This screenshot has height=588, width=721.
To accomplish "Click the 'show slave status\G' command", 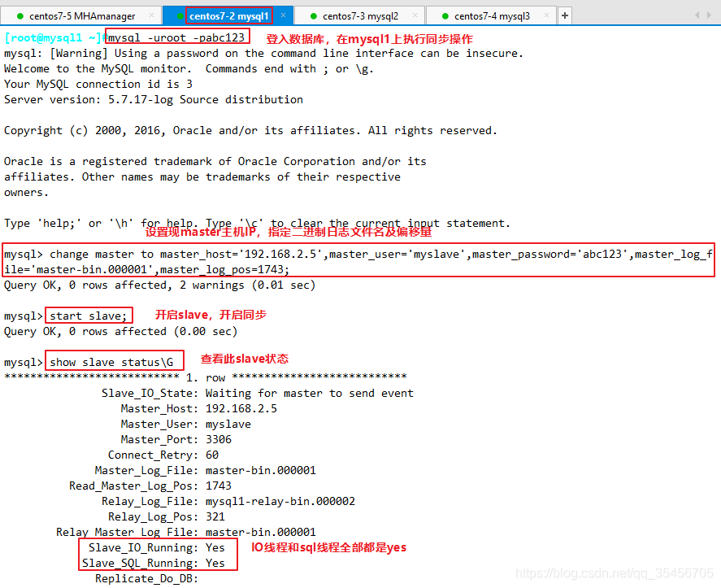I will (111, 362).
